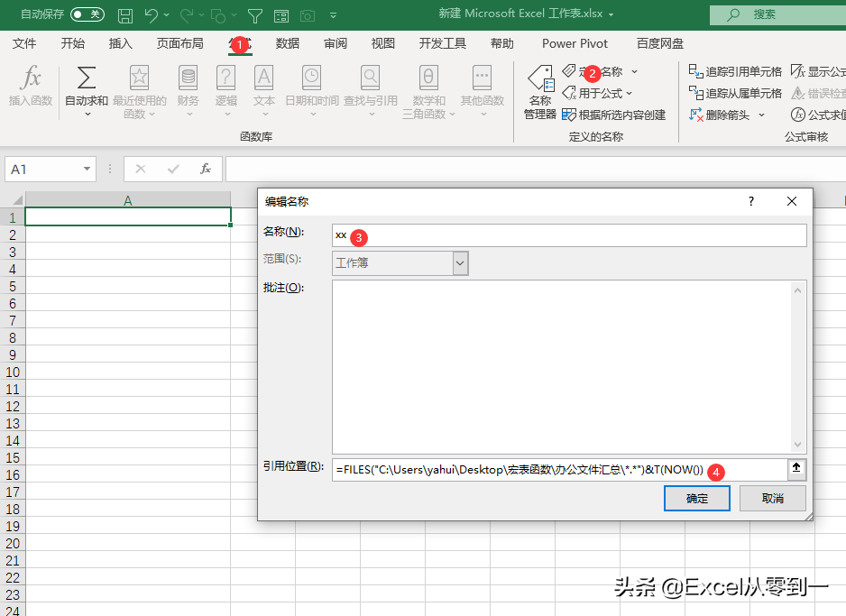Select row 5 header
Viewport: 846px width, 616px height.
(13, 287)
